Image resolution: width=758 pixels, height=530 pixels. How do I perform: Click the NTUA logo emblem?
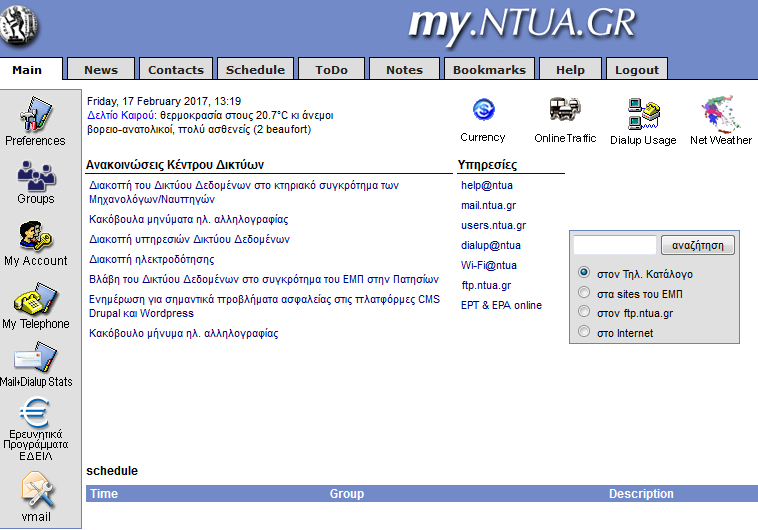pos(18,24)
